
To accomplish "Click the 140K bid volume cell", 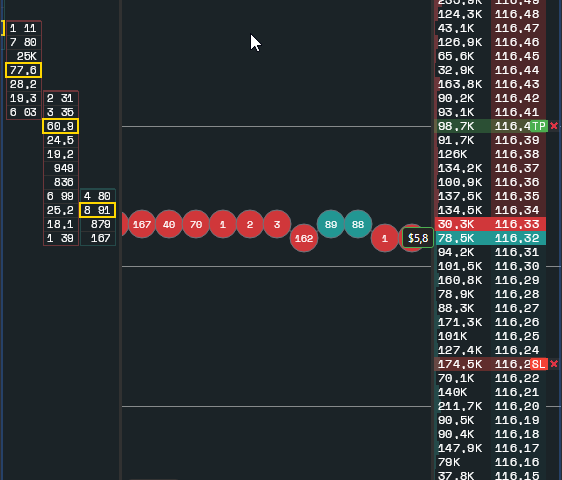I will [452, 392].
